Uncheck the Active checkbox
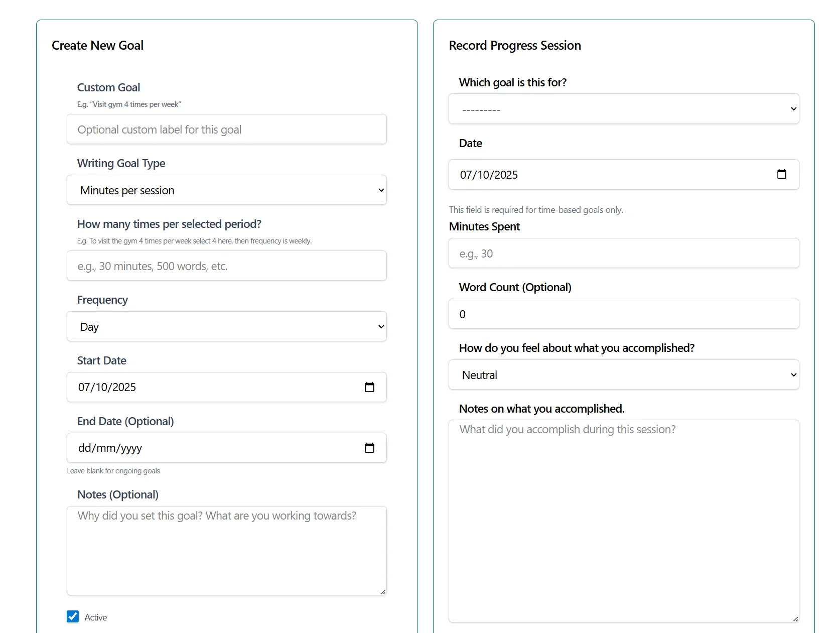Image resolution: width=840 pixels, height=633 pixels. click(x=73, y=616)
